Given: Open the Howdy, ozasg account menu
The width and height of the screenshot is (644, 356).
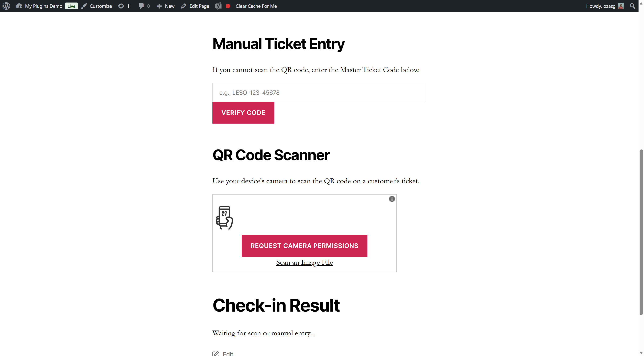Looking at the screenshot, I should (601, 6).
